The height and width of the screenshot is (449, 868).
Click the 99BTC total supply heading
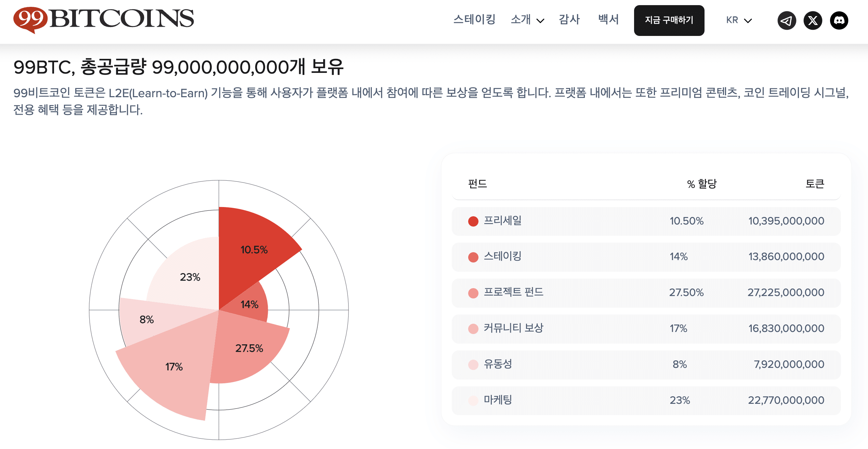tap(178, 67)
